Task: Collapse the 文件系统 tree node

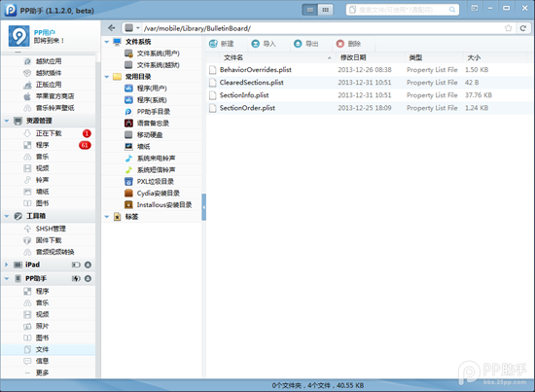Action: coord(107,42)
